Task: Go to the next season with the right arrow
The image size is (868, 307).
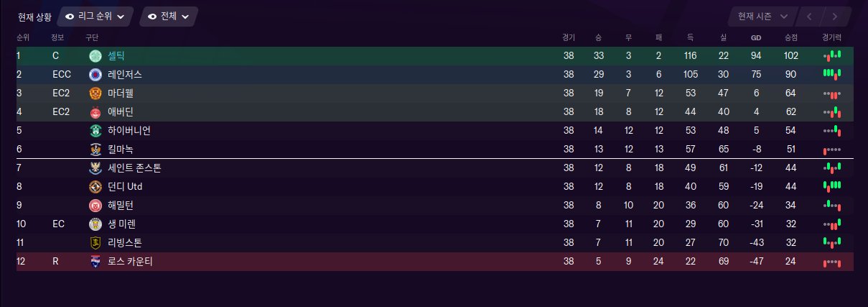Action: coord(834,16)
